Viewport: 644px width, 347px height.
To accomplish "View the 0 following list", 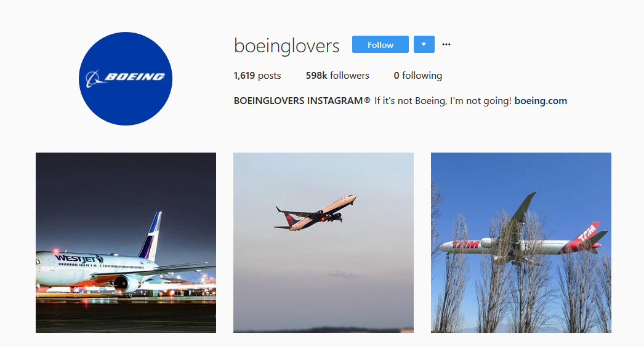I will pyautogui.click(x=417, y=76).
